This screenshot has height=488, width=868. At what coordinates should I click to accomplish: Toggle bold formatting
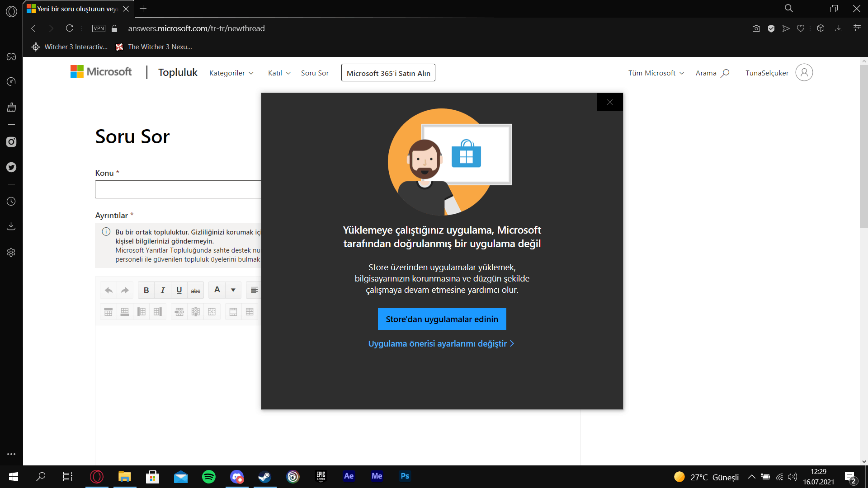click(x=146, y=290)
